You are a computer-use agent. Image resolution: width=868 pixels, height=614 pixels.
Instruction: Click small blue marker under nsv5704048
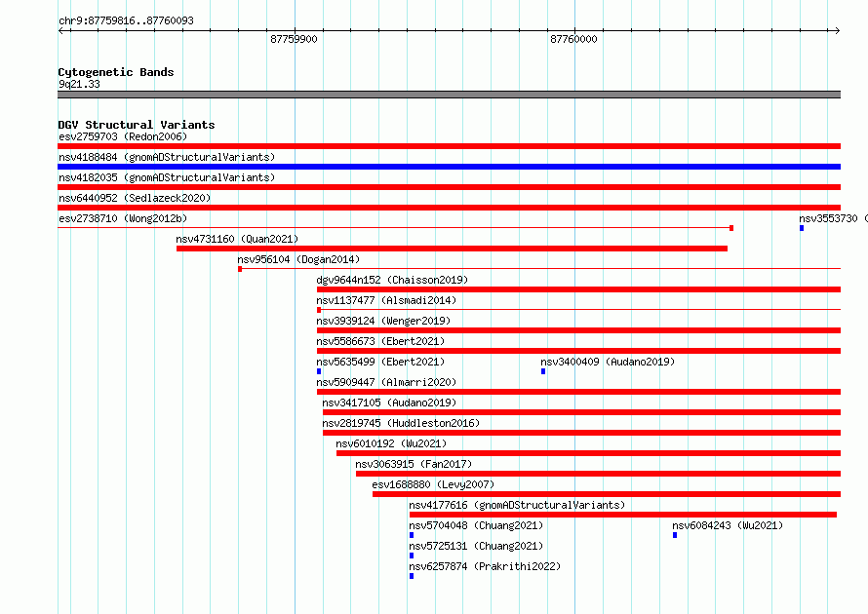(412, 535)
